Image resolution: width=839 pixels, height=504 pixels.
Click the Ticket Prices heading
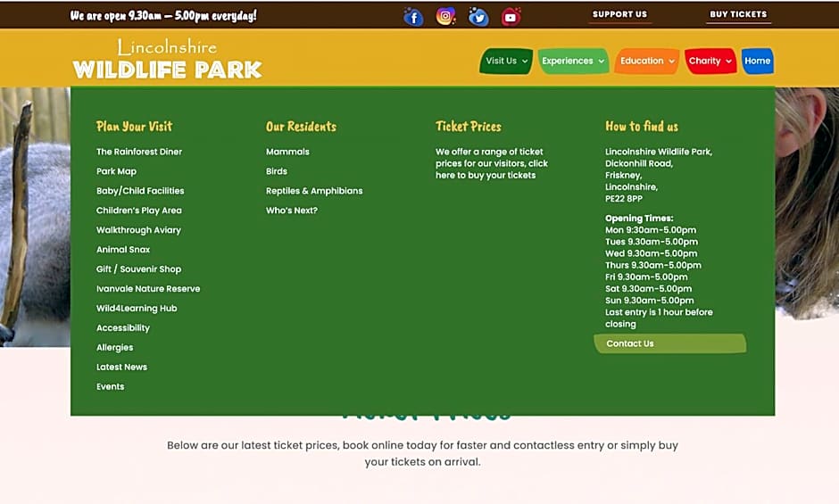click(468, 127)
